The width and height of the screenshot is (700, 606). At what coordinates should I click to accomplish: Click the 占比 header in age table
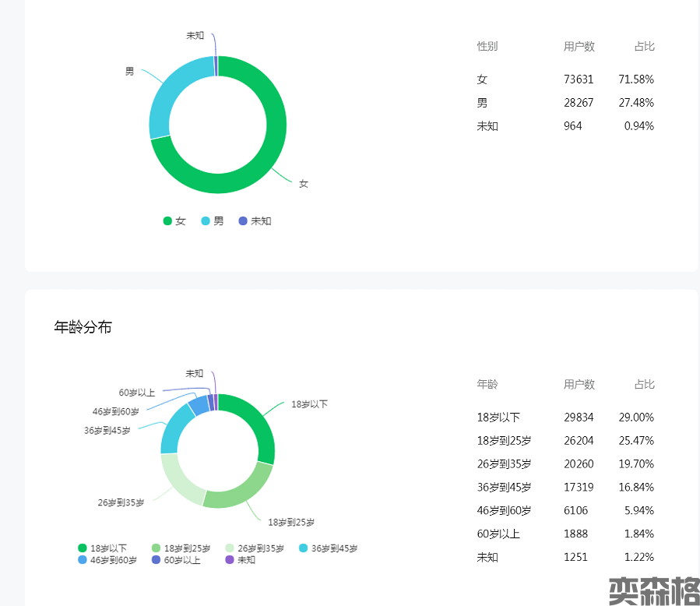(x=644, y=384)
